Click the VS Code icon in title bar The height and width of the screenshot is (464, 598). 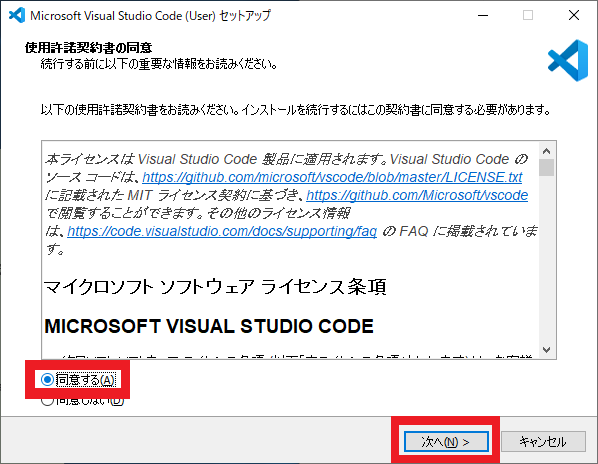click(x=17, y=15)
